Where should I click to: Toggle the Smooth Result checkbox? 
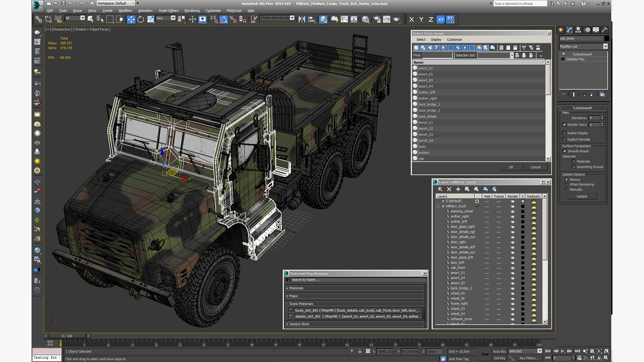pos(565,151)
